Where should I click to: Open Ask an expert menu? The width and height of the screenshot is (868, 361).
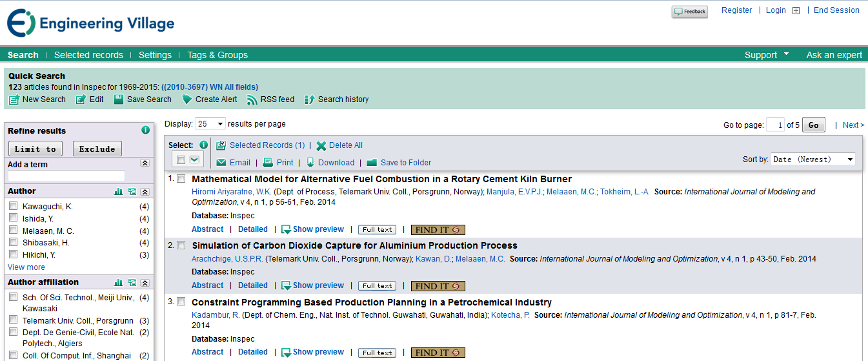click(834, 55)
